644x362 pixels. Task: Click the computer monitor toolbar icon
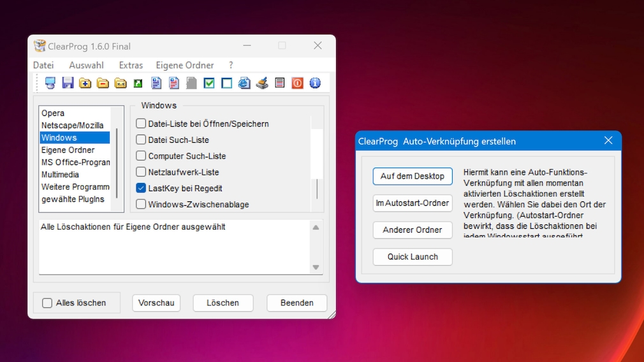tap(50, 83)
